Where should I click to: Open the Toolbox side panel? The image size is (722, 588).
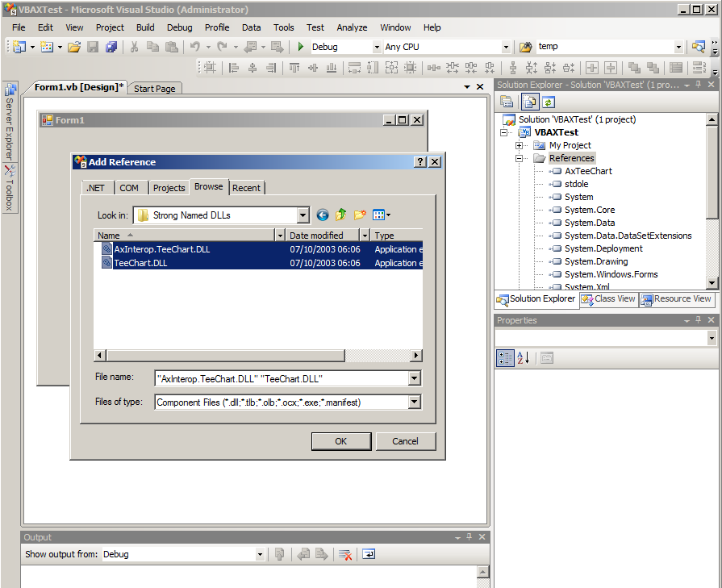[9, 188]
